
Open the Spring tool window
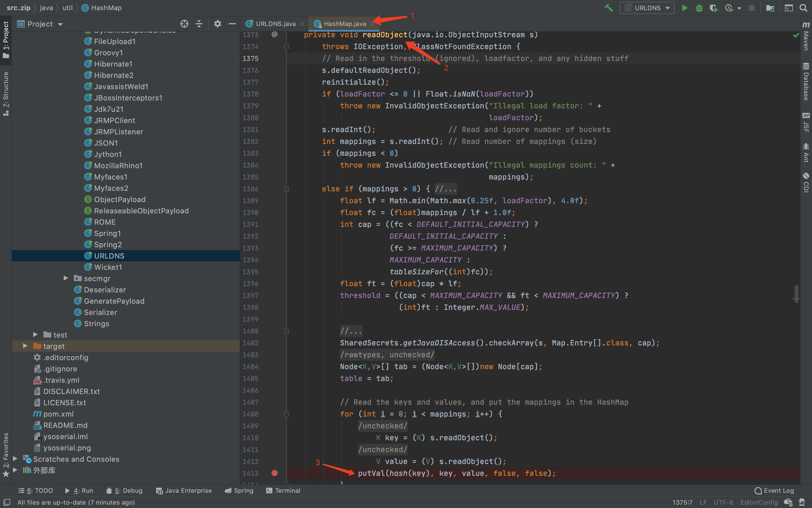tap(239, 491)
